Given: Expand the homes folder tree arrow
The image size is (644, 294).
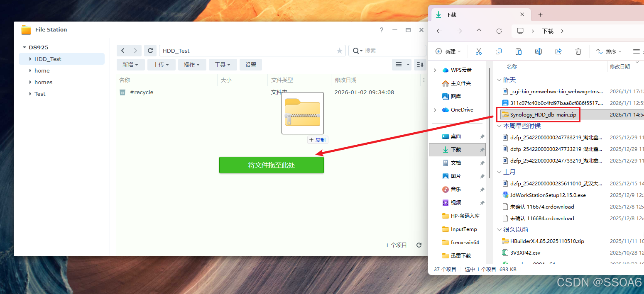Looking at the screenshot, I should pos(30,82).
